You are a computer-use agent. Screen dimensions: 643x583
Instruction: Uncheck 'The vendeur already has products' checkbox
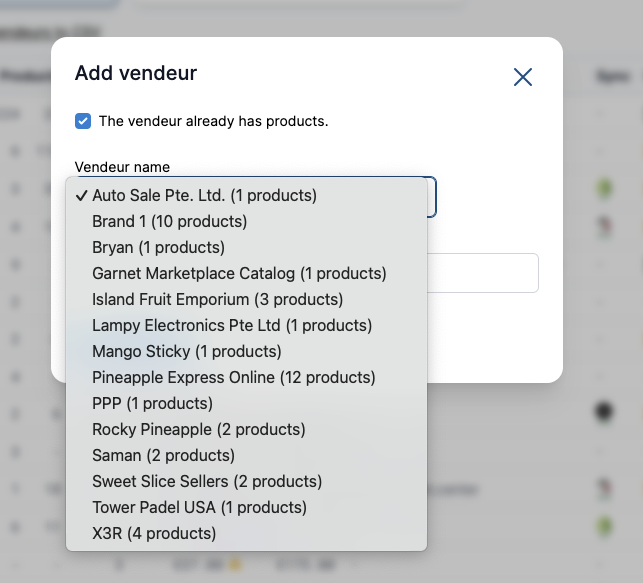click(83, 121)
